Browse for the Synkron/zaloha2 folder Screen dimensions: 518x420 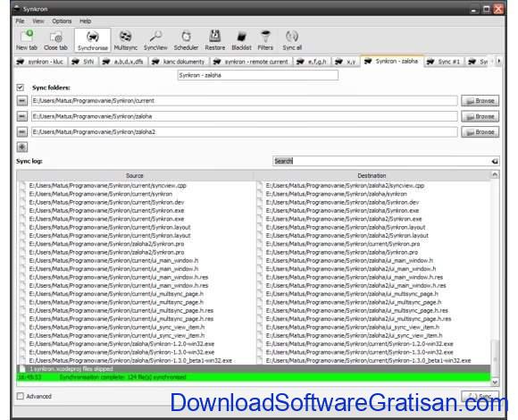pyautogui.click(x=480, y=132)
